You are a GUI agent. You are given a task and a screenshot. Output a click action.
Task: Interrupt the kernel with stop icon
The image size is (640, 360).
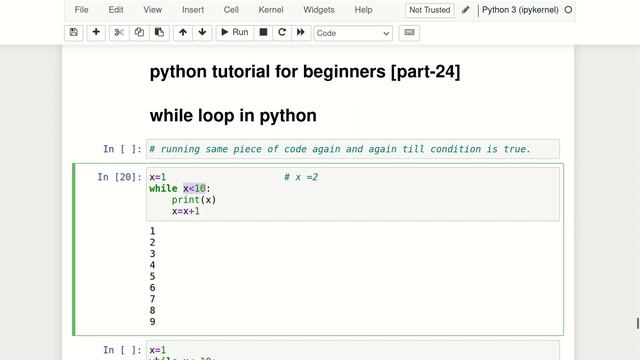pyautogui.click(x=263, y=33)
